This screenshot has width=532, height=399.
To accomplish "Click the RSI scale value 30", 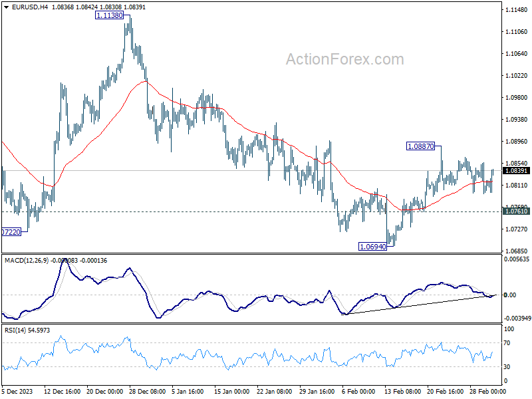I will pos(507,367).
